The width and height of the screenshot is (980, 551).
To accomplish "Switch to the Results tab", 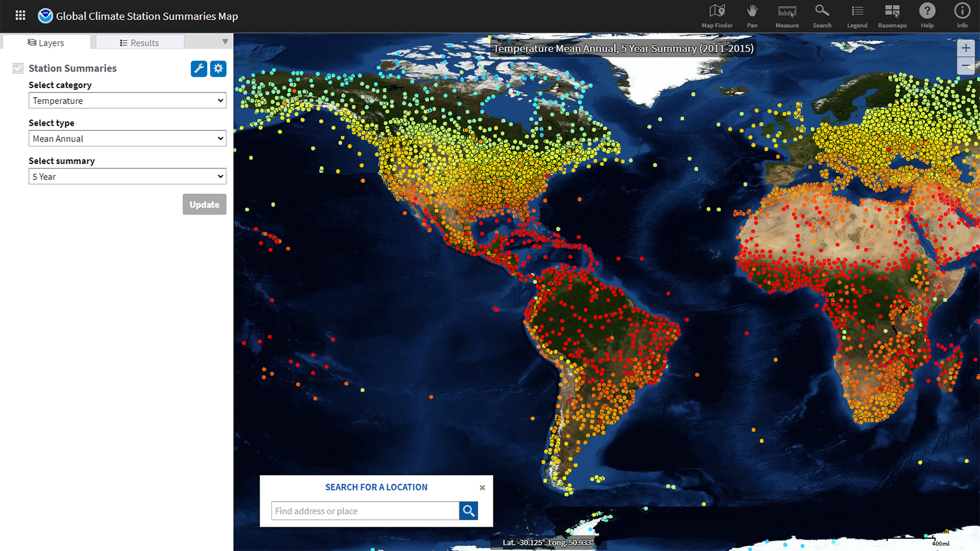I will [x=139, y=42].
